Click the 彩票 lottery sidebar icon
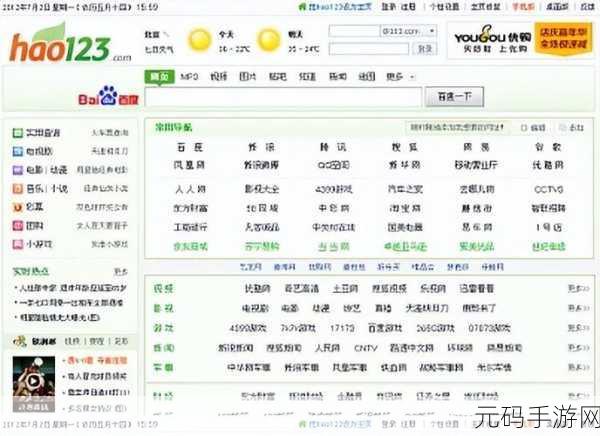 click(x=18, y=207)
